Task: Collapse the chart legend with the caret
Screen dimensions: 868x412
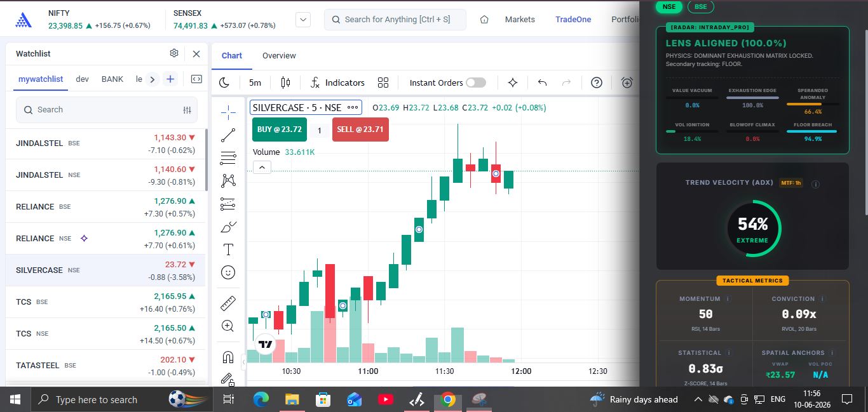Action: [262, 168]
